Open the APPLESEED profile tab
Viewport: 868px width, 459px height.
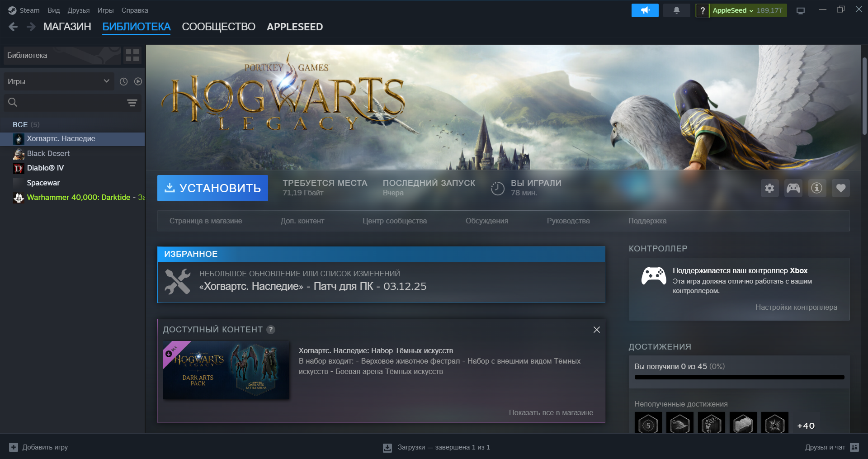tap(295, 27)
